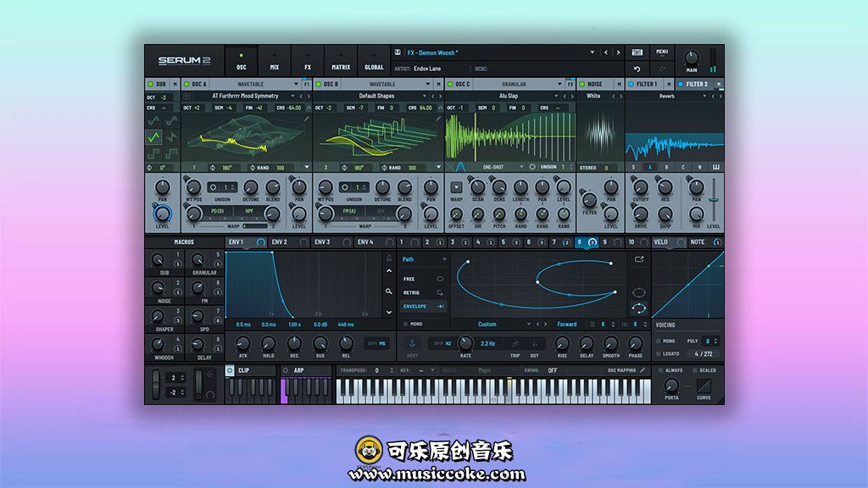The width and height of the screenshot is (868, 488).
Task: Toggle FILTER 1 enable light
Action: click(x=631, y=84)
